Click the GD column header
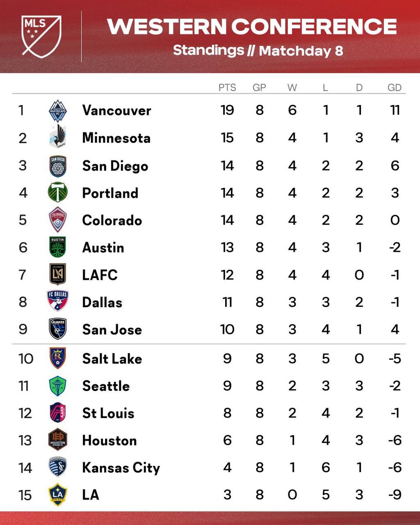Viewport: 420px width, 525px height. pos(395,87)
